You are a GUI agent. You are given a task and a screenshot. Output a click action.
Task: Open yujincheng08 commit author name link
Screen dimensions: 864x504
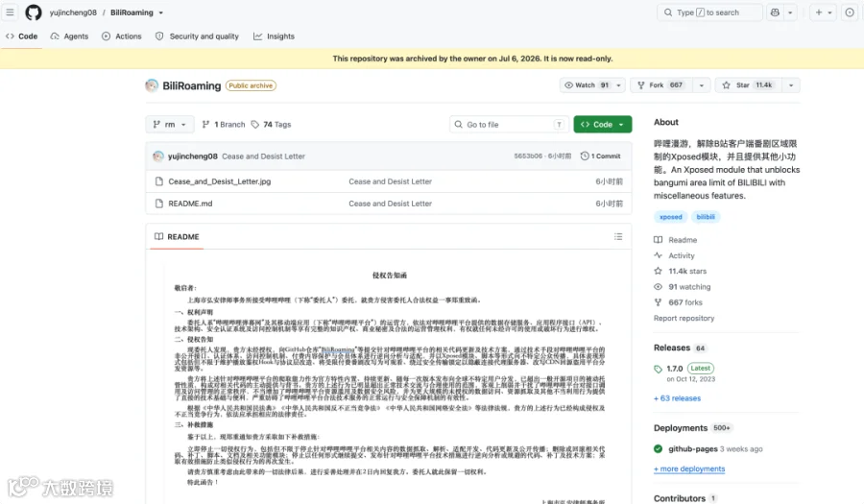tap(192, 156)
